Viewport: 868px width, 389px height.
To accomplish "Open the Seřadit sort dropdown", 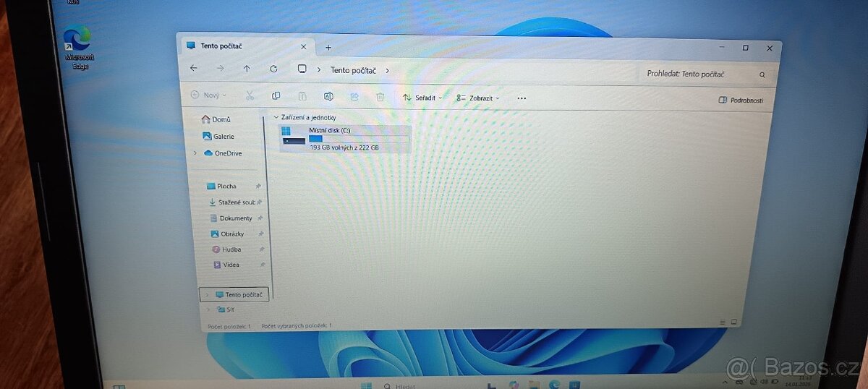I will point(422,98).
